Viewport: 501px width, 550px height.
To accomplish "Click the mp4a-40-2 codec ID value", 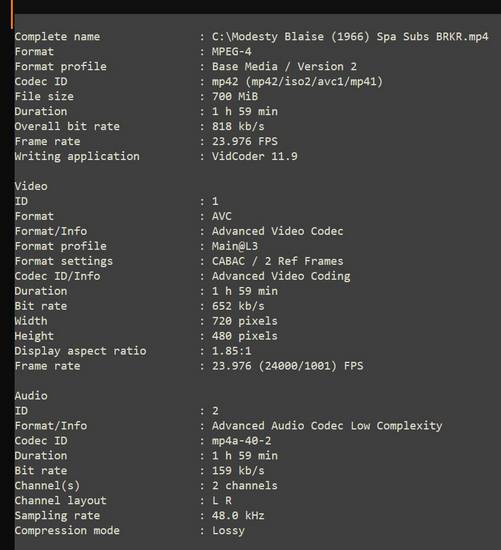I will click(x=241, y=441).
